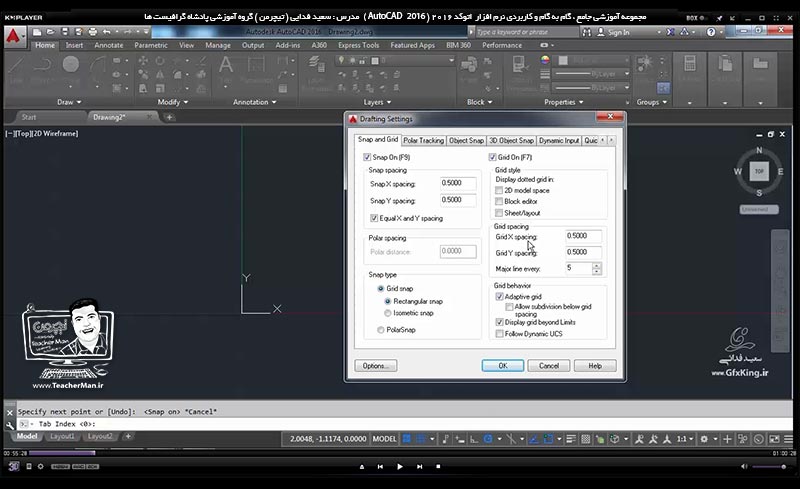Click Snap X spacing input field

click(458, 183)
